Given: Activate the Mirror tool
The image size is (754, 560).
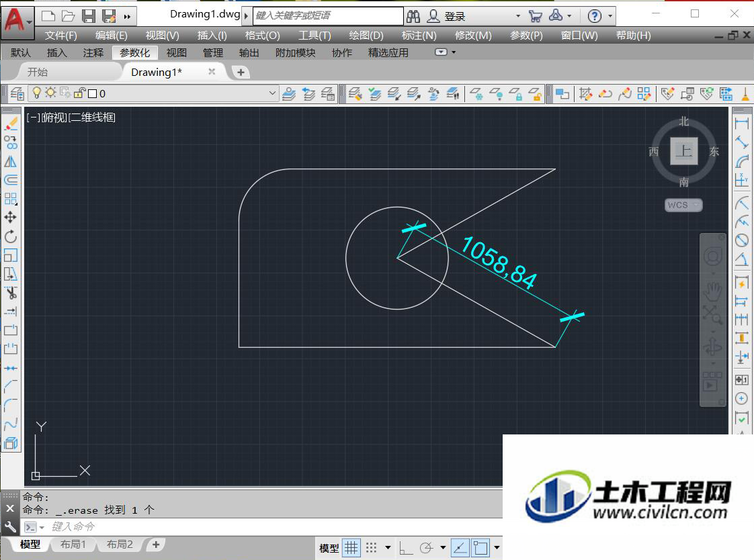Looking at the screenshot, I should click(x=11, y=161).
